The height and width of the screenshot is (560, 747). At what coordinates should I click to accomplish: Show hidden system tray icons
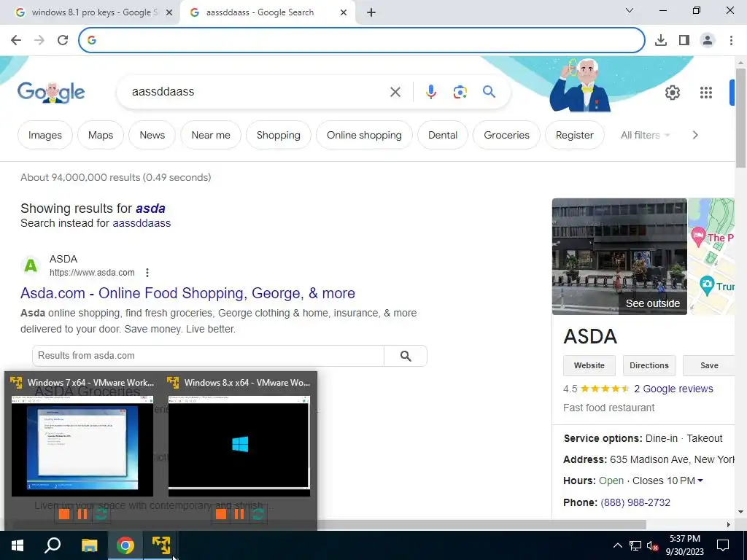(x=617, y=545)
